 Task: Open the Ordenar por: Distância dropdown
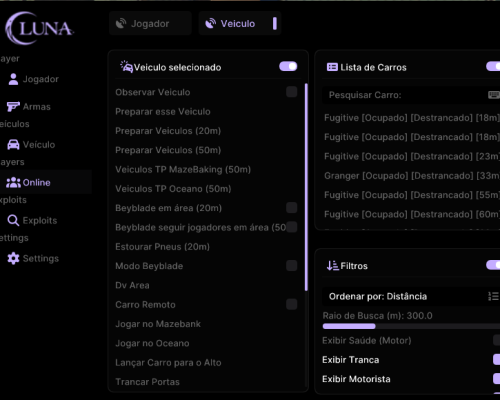(411, 296)
